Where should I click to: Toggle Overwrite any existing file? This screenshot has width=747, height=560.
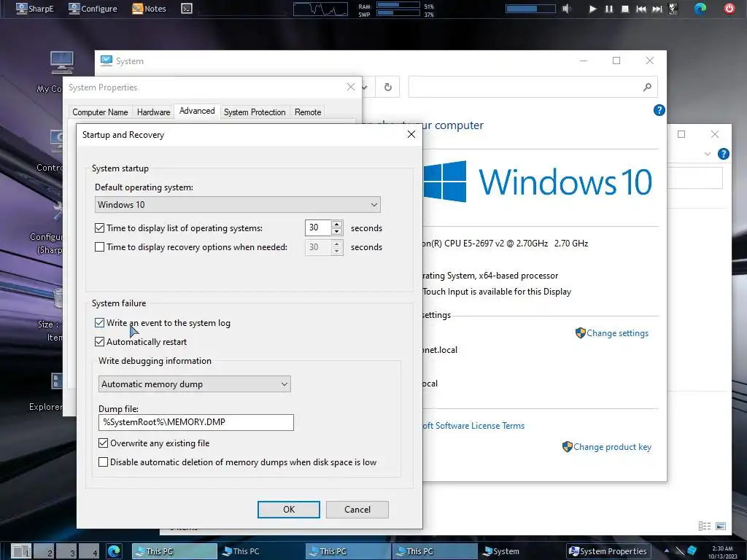[103, 443]
